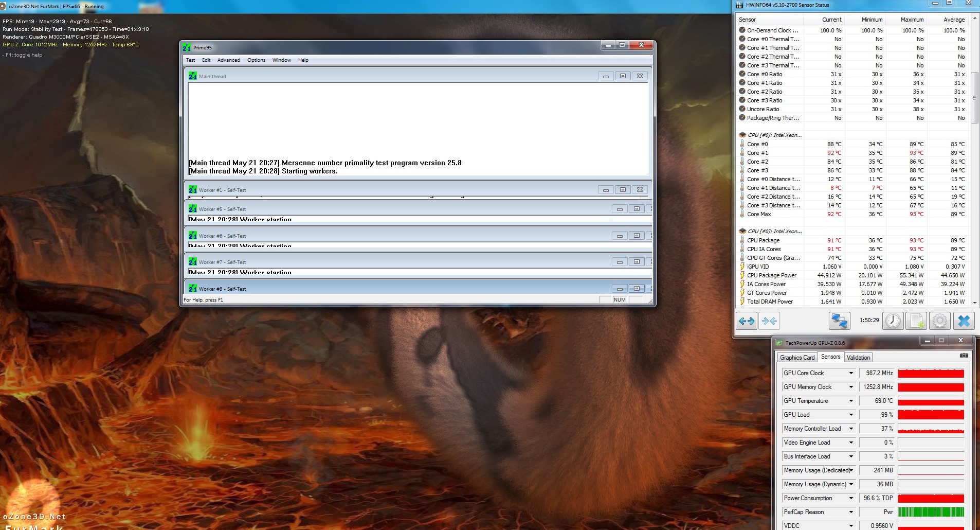The image size is (980, 530).
Task: Switch to the Validation tab in GPU-Z
Action: [858, 358]
